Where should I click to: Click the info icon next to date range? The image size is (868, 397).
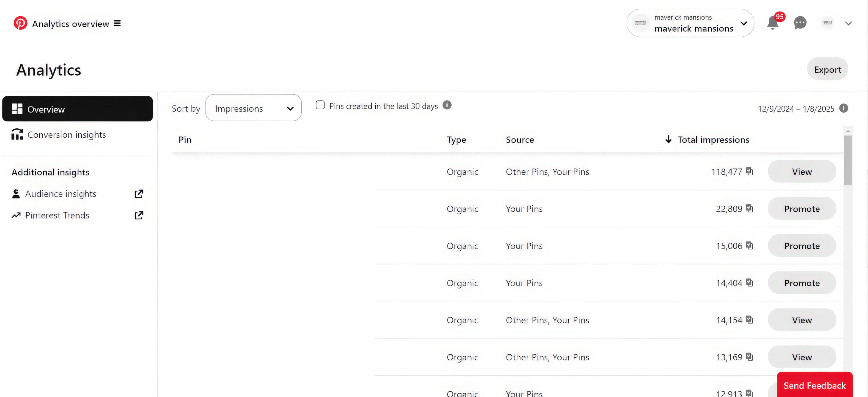click(844, 108)
